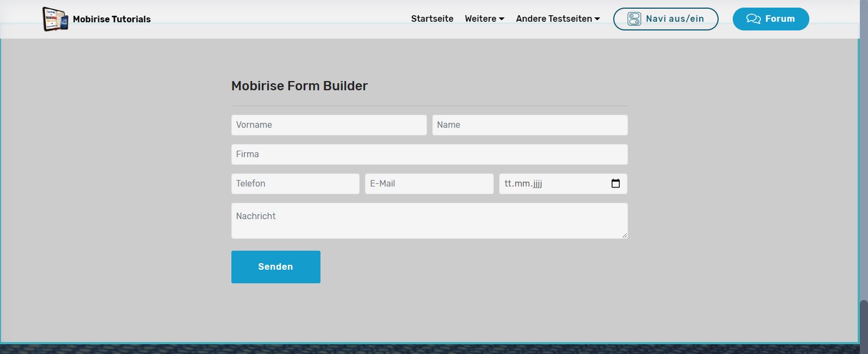Viewport: 868px width, 354px height.
Task: Expand the Andere Testseiten dropdown
Action: click(557, 19)
